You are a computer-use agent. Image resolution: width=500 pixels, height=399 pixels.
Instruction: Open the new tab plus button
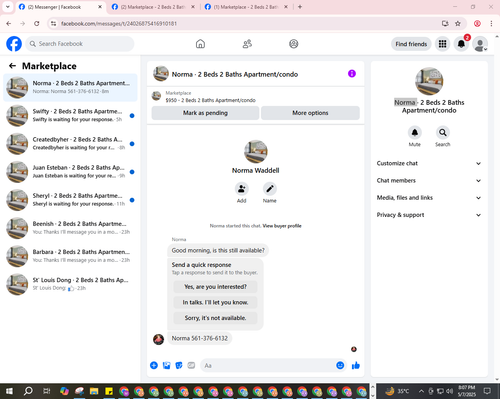point(300,7)
